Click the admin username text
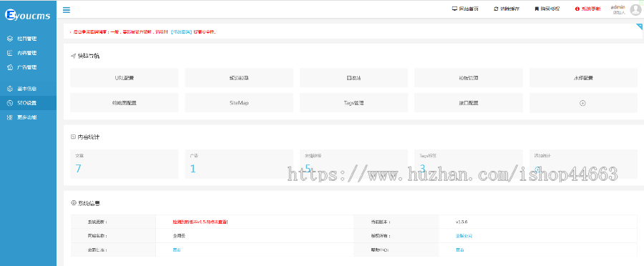The image size is (644, 266). click(x=618, y=7)
